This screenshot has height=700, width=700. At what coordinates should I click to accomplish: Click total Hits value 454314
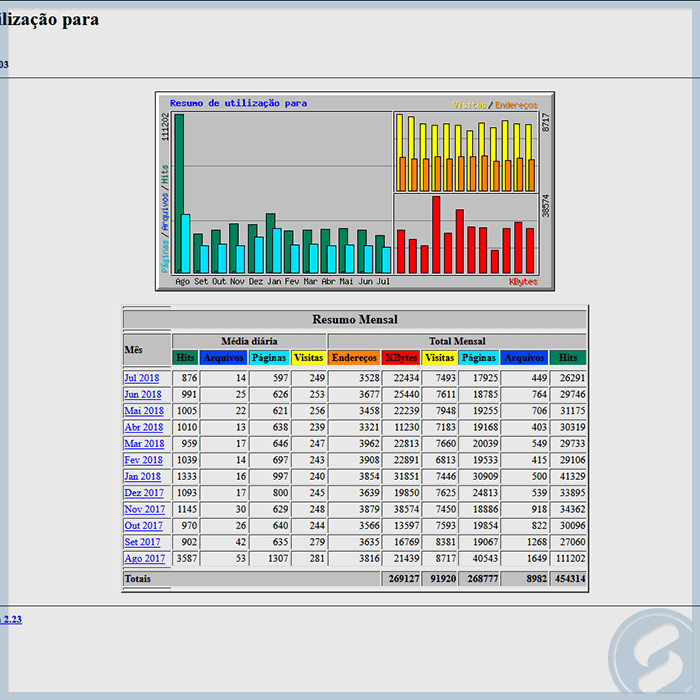tap(570, 579)
